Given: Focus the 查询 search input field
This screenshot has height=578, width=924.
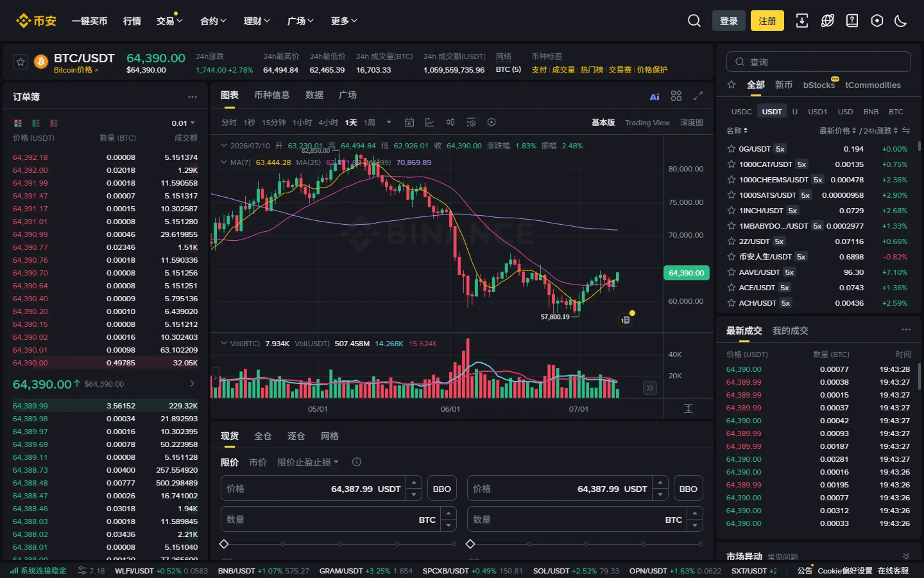Looking at the screenshot, I should click(818, 62).
